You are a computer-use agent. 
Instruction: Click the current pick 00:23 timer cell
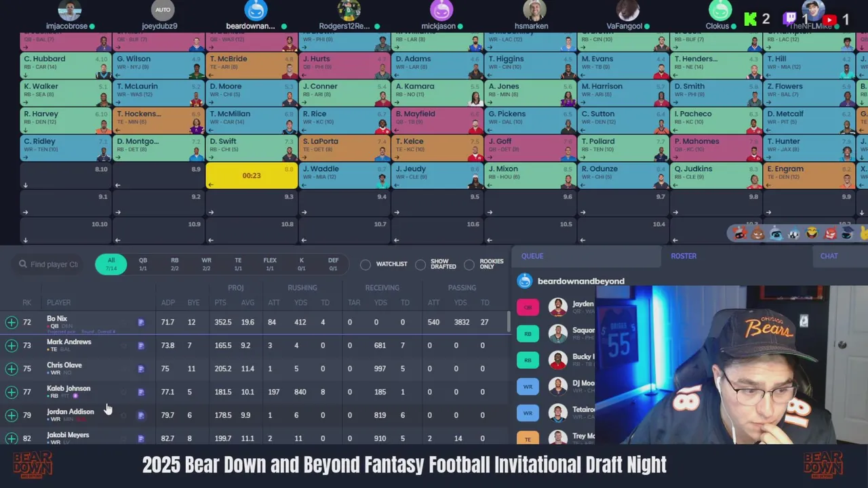pos(252,176)
